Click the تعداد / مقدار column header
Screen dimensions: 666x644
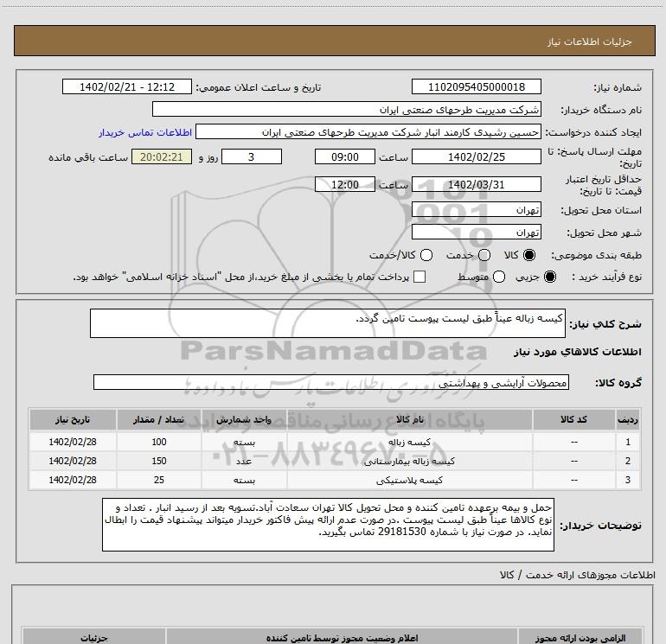pyautogui.click(x=159, y=419)
